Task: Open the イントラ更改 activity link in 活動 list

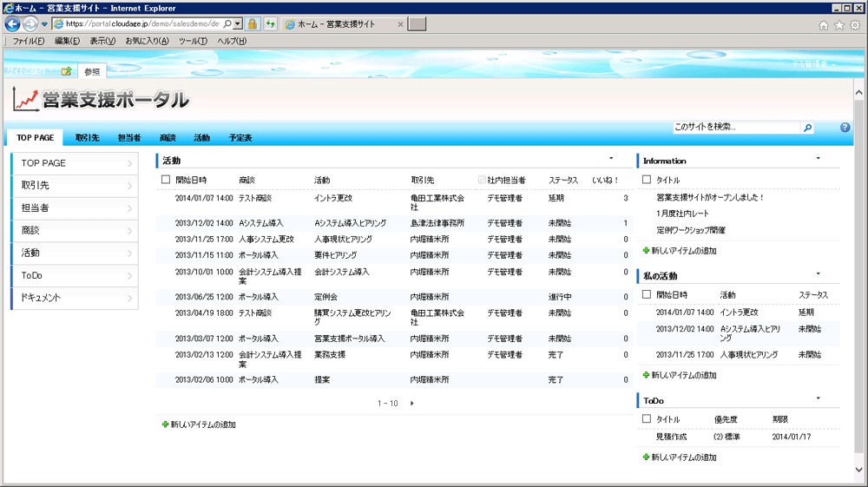Action: coord(332,198)
